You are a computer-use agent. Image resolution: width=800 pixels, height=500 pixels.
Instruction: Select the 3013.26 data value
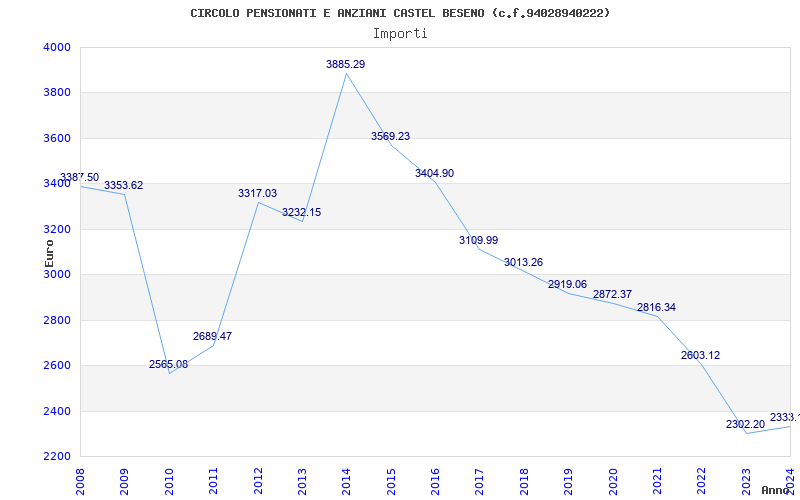coord(523,262)
